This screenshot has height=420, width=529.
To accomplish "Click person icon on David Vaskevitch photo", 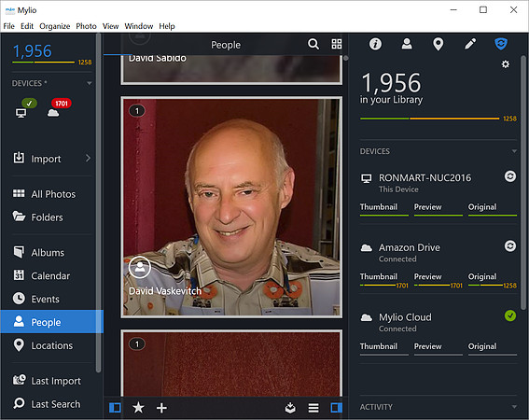I will [140, 267].
